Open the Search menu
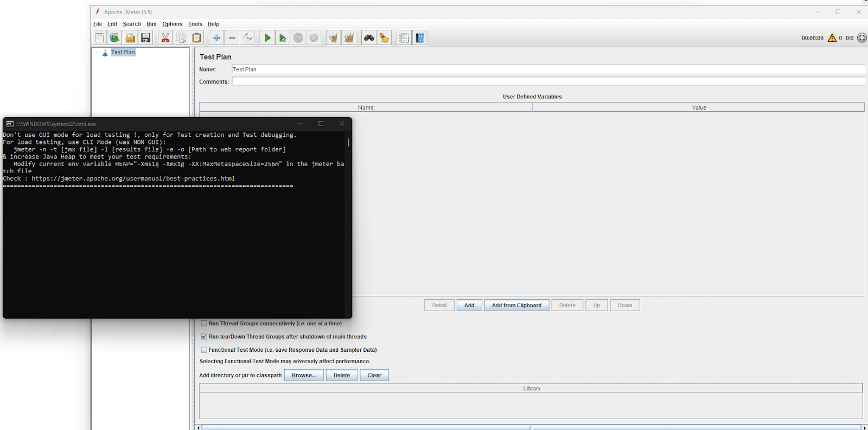 click(x=132, y=24)
